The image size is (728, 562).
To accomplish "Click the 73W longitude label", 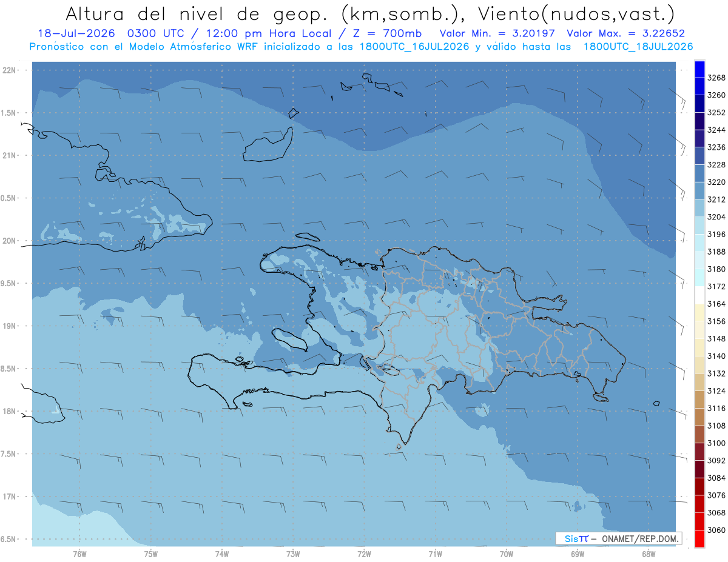I will click(293, 554).
